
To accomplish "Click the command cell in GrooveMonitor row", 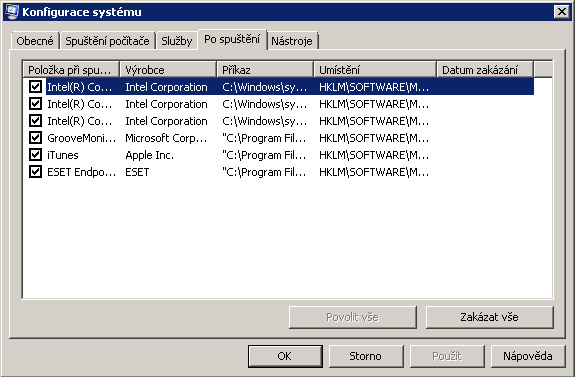I will click(264, 138).
